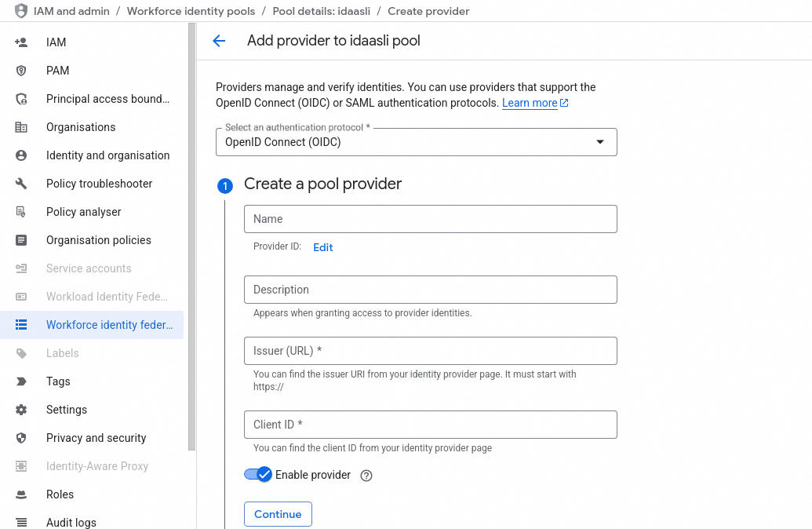Screen dimensions: 812x529
Task: Click the Organisation policies icon
Action: coord(21,240)
